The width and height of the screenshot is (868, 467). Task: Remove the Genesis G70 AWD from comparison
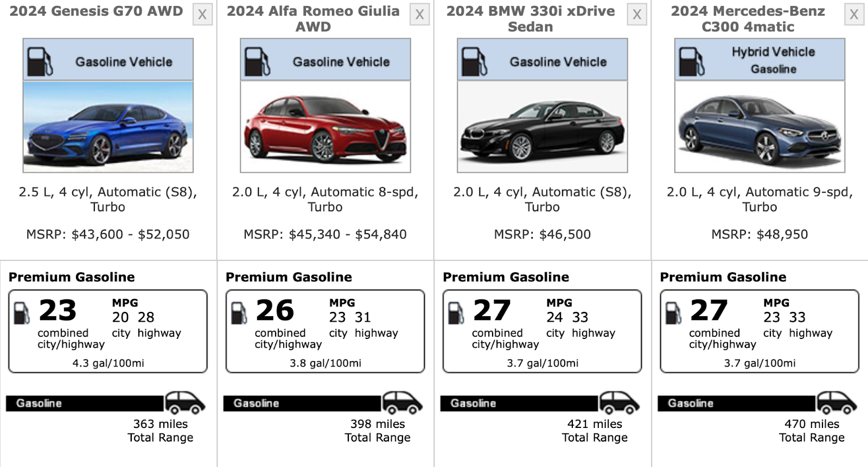point(202,15)
